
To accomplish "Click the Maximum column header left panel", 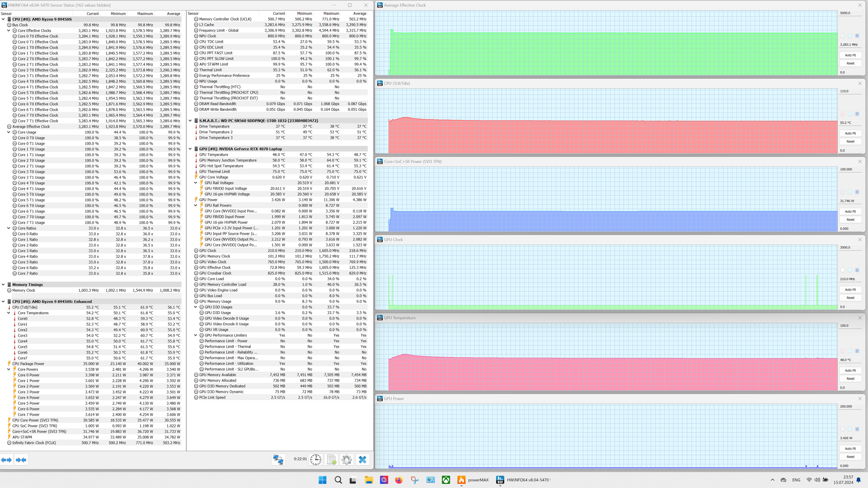I will coord(145,14).
